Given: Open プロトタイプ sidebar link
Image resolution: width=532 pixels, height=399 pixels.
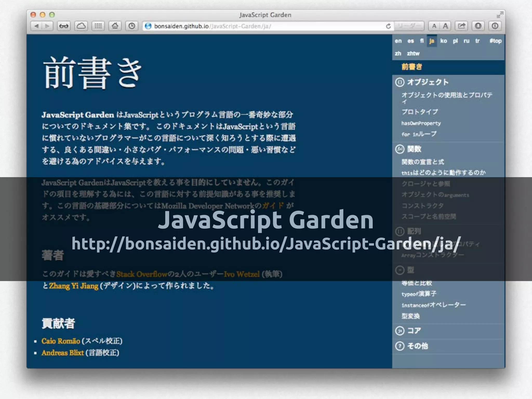Looking at the screenshot, I should (420, 112).
